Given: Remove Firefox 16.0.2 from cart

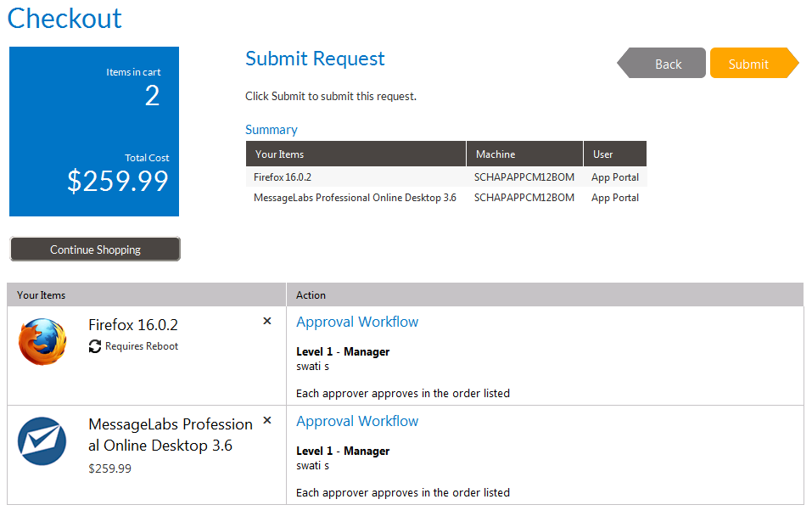Looking at the screenshot, I should (267, 321).
